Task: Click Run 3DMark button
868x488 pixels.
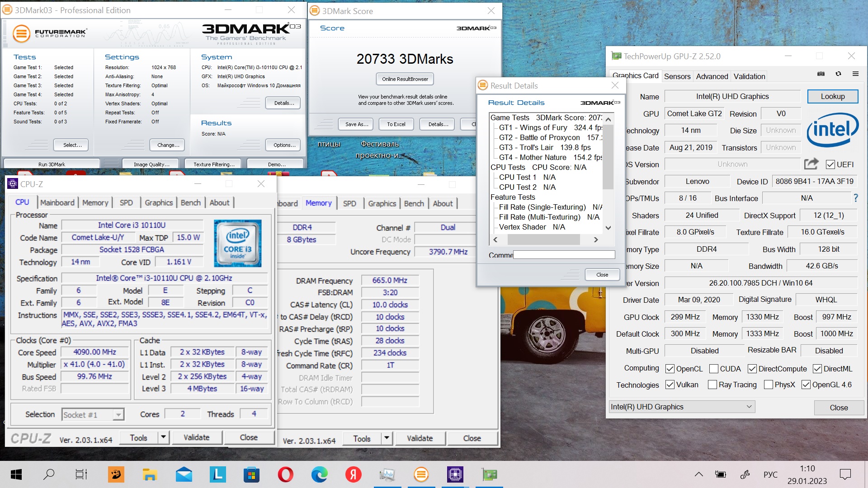Action: 52,164
